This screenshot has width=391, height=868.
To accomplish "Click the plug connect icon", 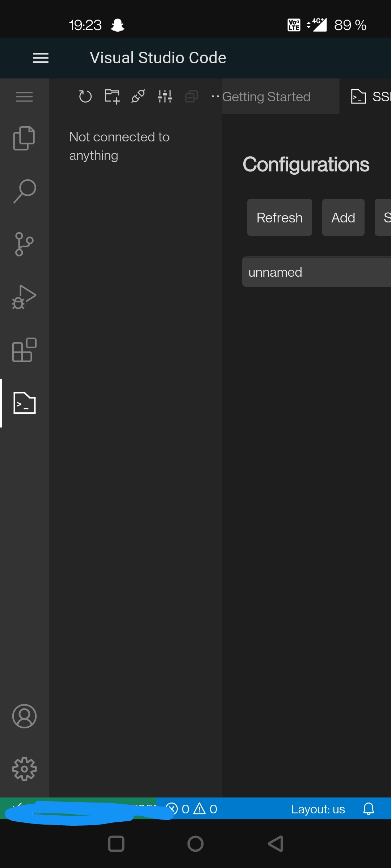I will 138,96.
